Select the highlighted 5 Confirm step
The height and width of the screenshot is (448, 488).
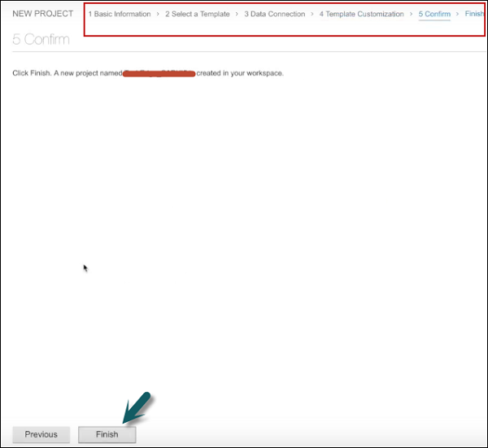pos(434,14)
